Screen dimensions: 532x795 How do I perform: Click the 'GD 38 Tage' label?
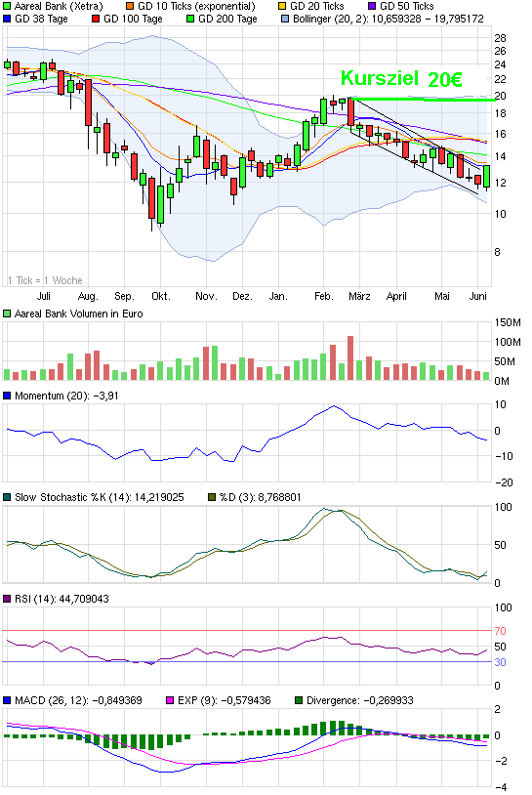[42, 20]
